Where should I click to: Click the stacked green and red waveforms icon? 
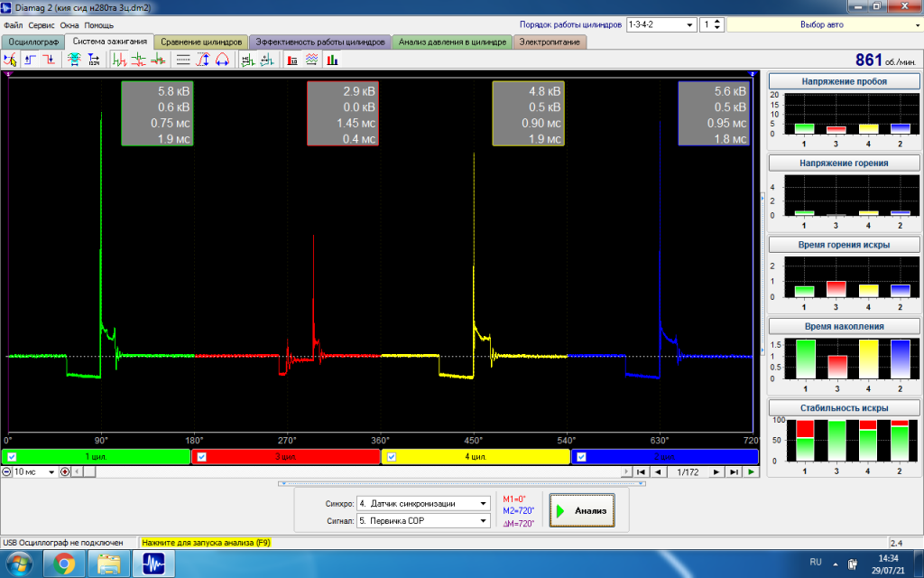coord(138,60)
